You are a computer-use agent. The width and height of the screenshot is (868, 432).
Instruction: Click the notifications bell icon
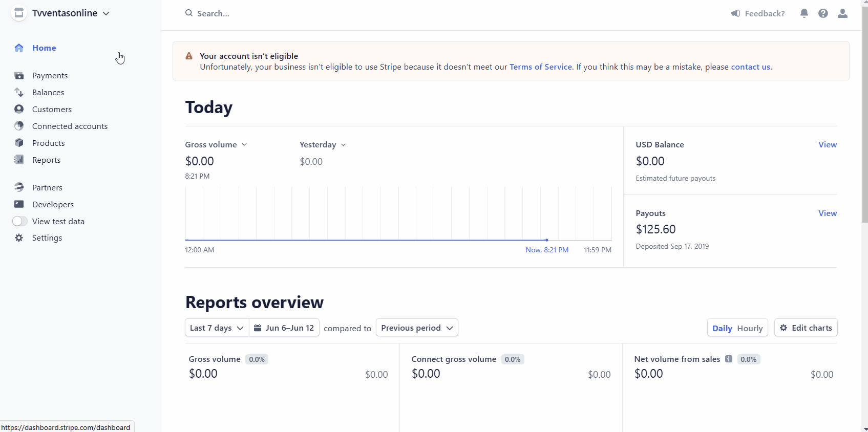click(x=804, y=13)
